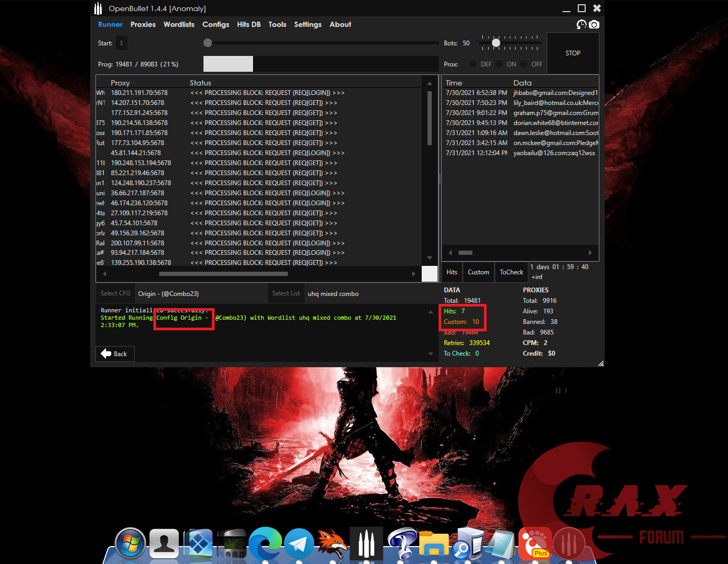Image resolution: width=728 pixels, height=564 pixels.
Task: Open the Select List wordlist picker
Action: [286, 293]
